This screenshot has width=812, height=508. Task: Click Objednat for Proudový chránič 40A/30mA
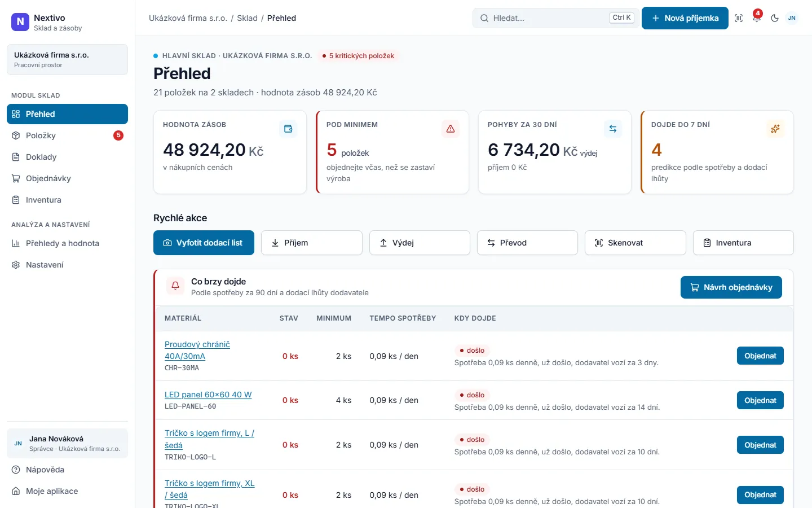(760, 356)
